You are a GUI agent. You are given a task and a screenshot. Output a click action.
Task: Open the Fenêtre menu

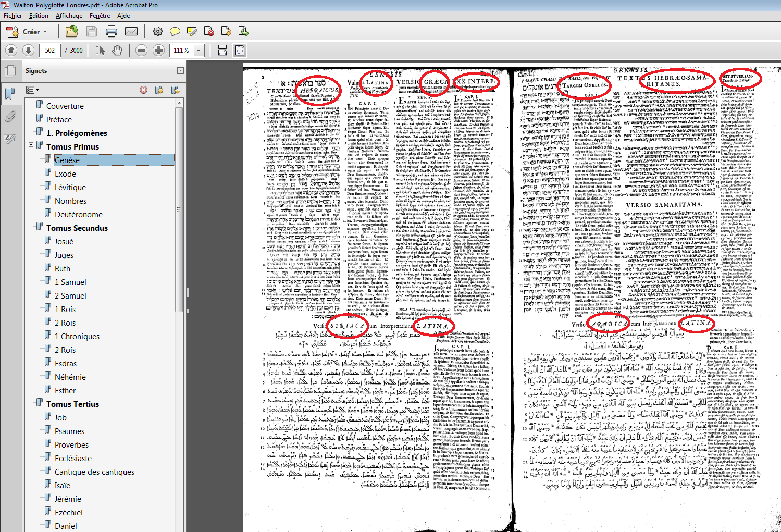[100, 16]
